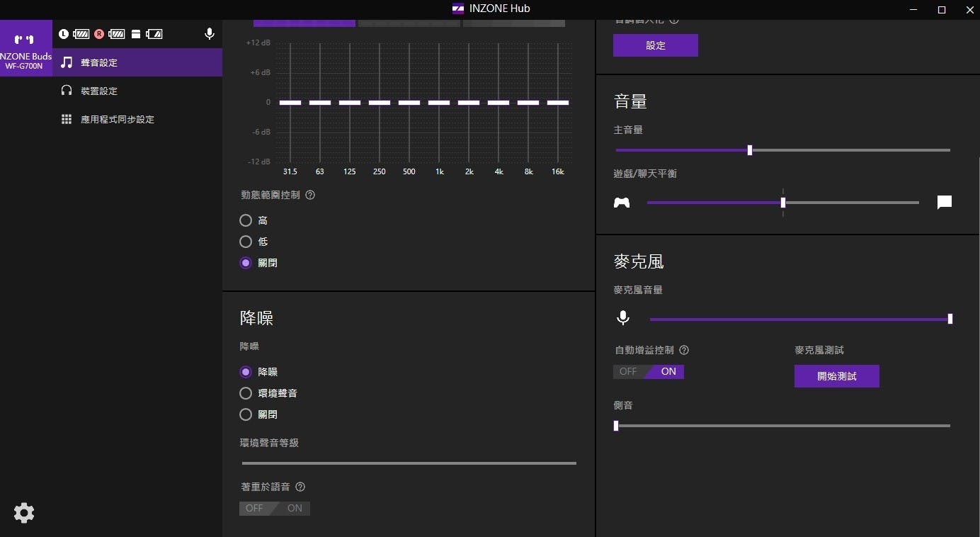Click the 63 Hz equalizer band handle
This screenshot has width=980, height=537.
coord(320,103)
